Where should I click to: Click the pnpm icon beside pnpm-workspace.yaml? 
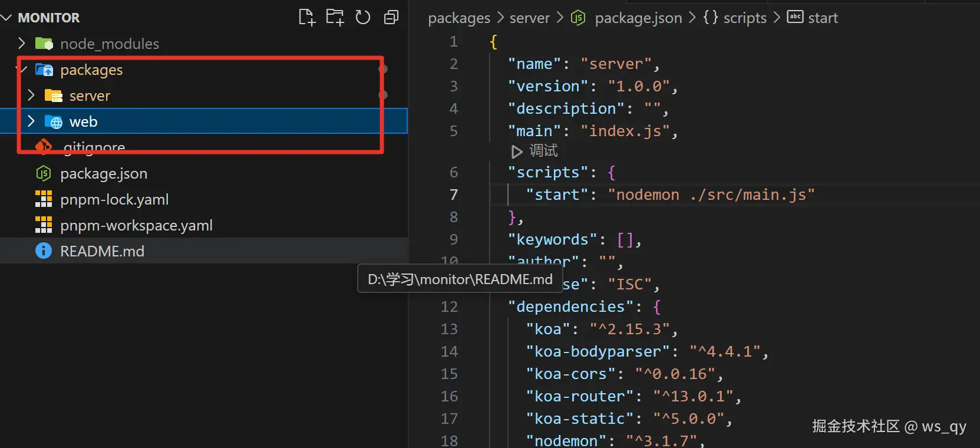tap(44, 225)
